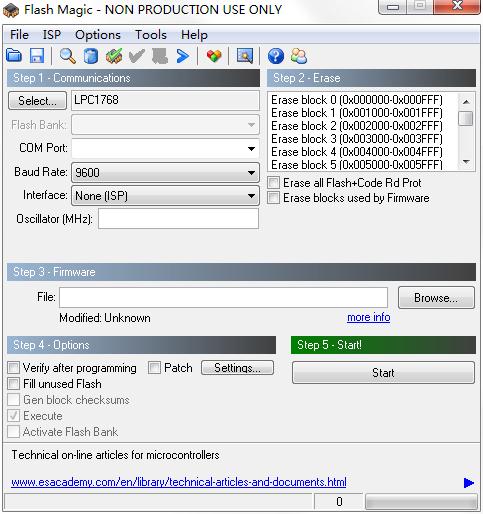Click the blue arrow Go icon in toolbar

click(183, 56)
